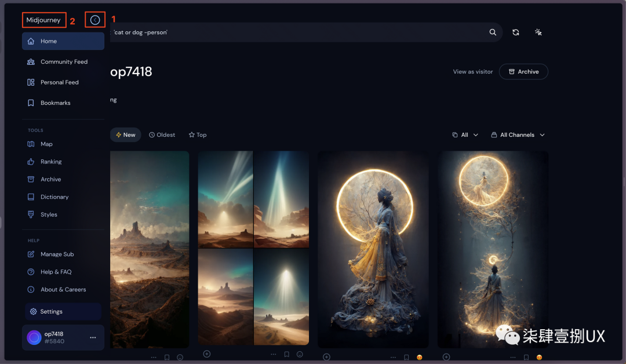Toggle View as visitor mode

473,72
